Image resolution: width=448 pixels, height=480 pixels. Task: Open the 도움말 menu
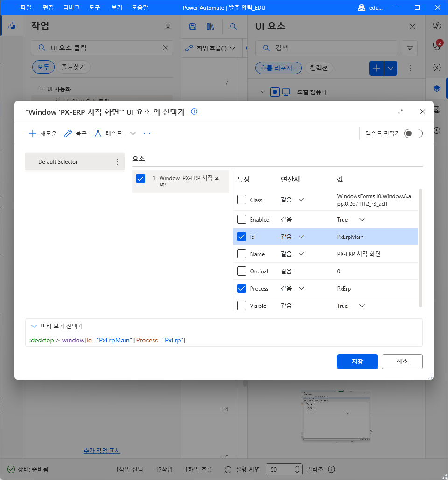(x=140, y=7)
